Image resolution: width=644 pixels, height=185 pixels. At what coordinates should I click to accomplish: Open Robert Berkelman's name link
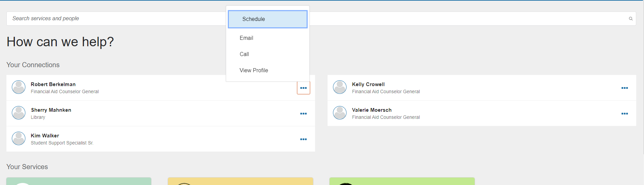(53, 84)
